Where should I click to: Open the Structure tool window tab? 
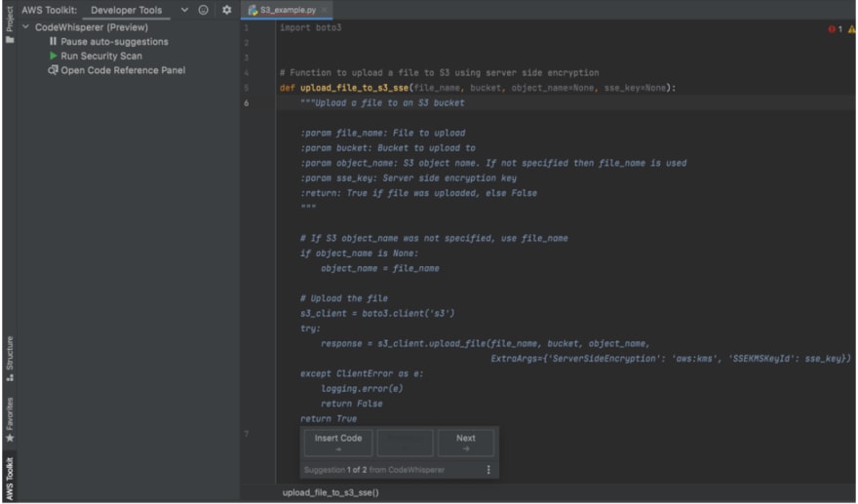[x=10, y=359]
